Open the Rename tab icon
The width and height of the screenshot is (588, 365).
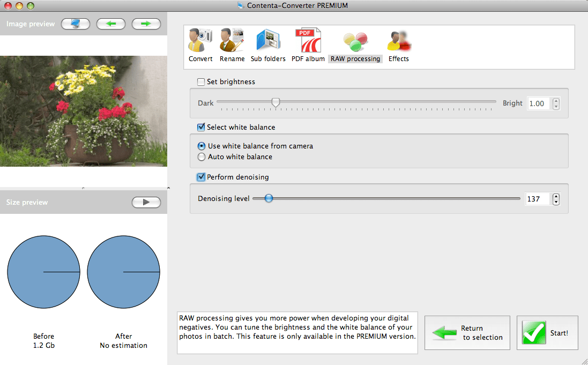[232, 40]
